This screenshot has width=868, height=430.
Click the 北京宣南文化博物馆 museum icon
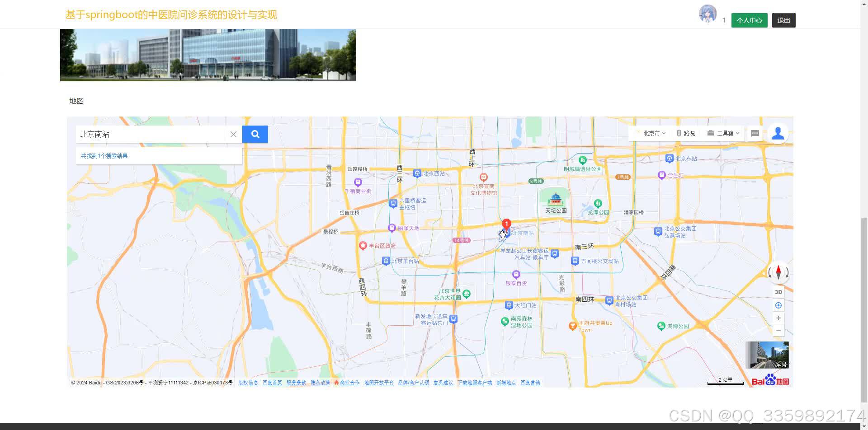tap(484, 178)
